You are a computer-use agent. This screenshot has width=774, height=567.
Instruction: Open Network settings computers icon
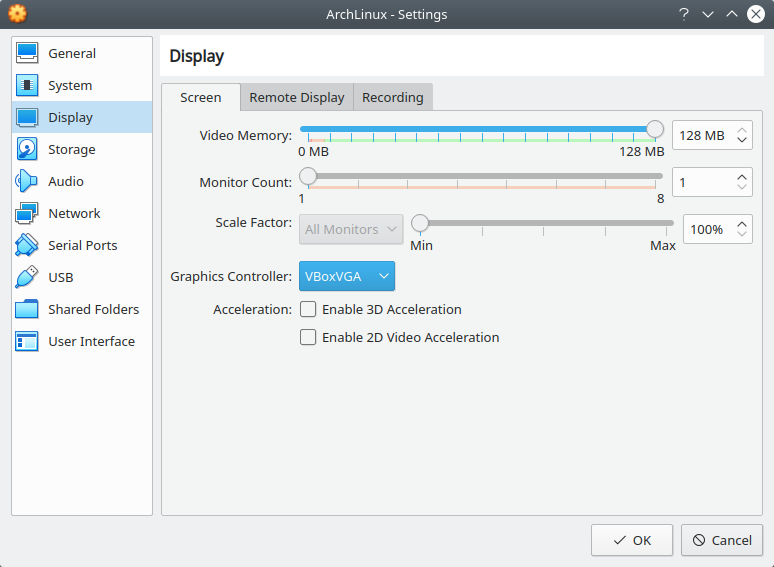tap(27, 213)
